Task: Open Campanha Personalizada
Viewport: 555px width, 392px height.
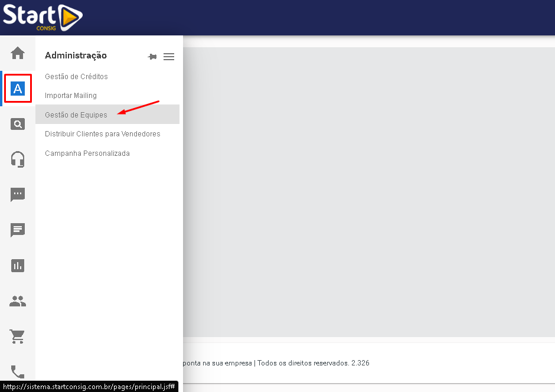Action: [87, 153]
